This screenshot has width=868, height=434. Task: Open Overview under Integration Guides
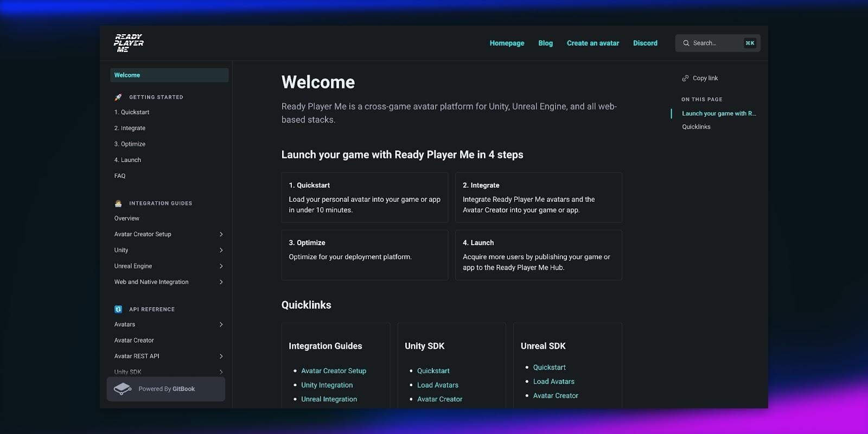pos(127,218)
